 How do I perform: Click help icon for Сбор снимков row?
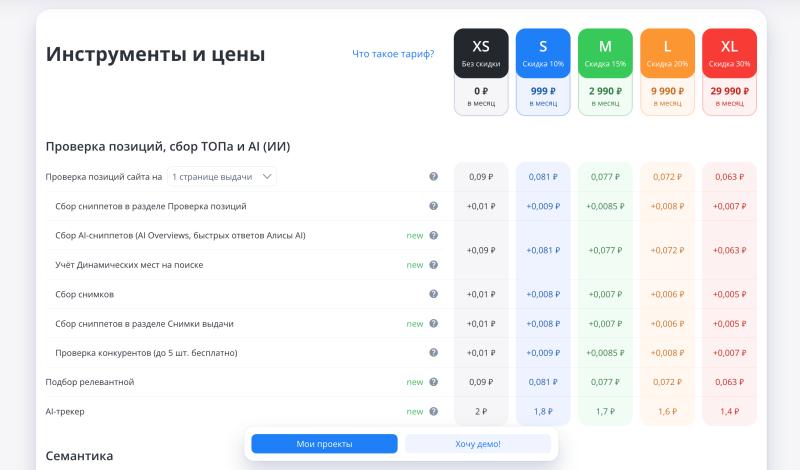[x=433, y=294]
